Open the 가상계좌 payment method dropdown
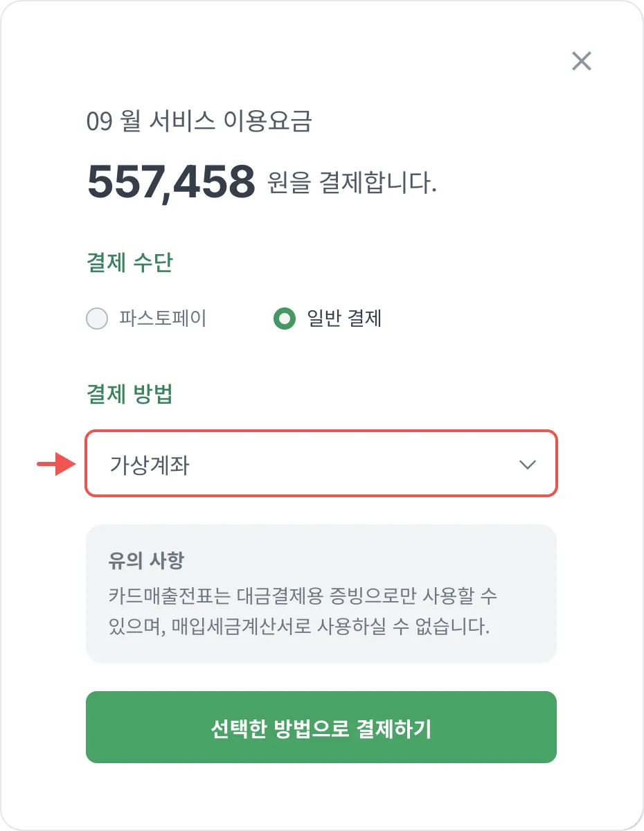This screenshot has width=644, height=831. (321, 463)
